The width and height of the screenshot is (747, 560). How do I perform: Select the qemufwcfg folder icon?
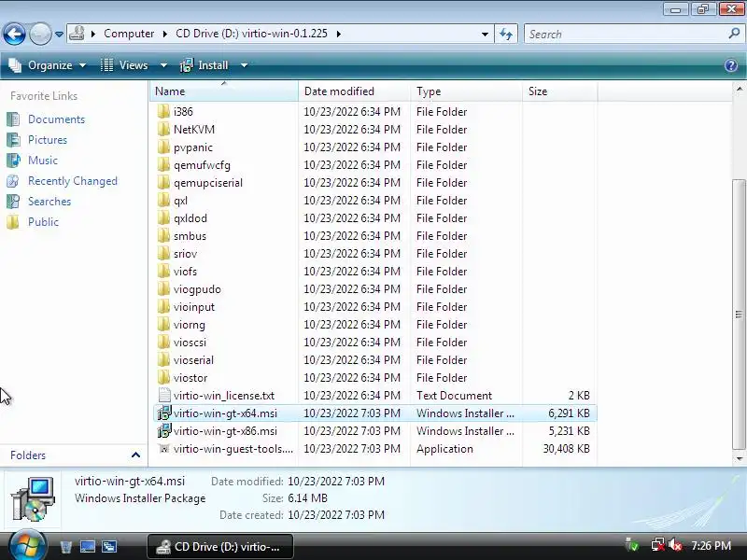click(x=163, y=165)
